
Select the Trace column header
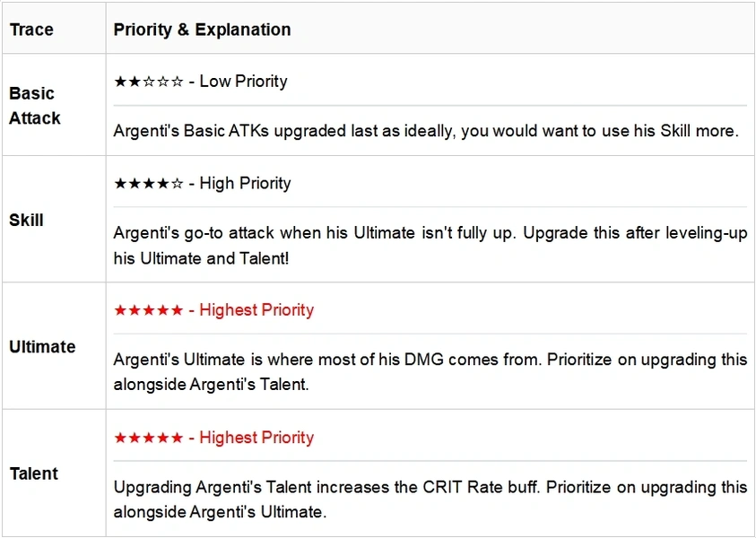tap(31, 30)
